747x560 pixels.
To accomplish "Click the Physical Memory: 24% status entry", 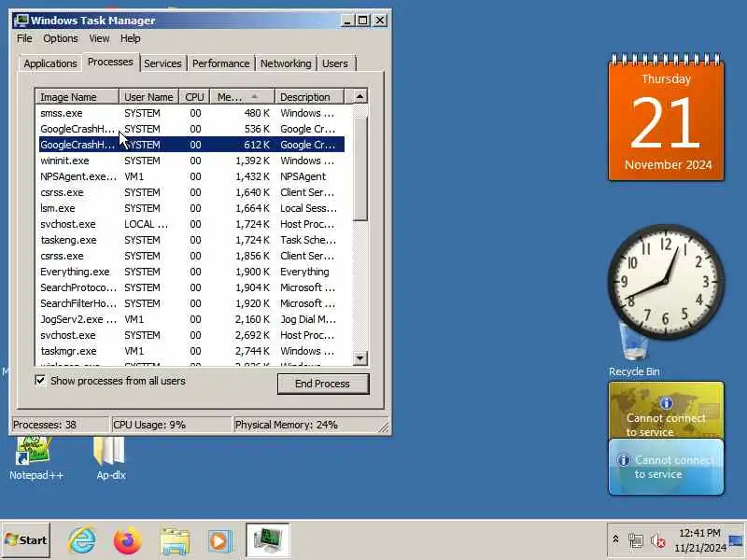I will point(307,425).
